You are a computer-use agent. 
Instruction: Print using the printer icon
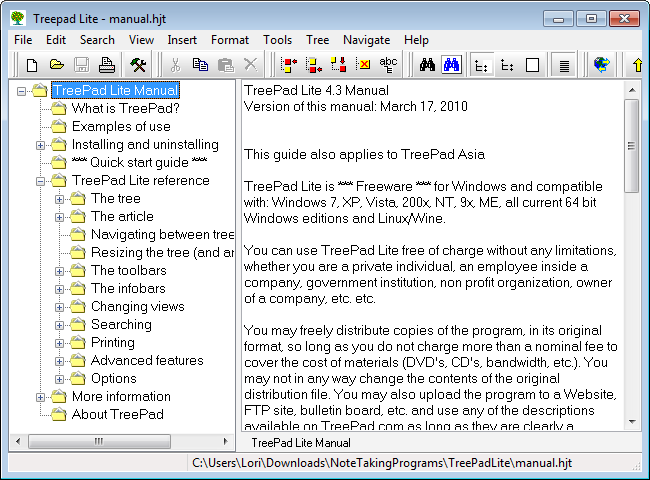point(107,65)
